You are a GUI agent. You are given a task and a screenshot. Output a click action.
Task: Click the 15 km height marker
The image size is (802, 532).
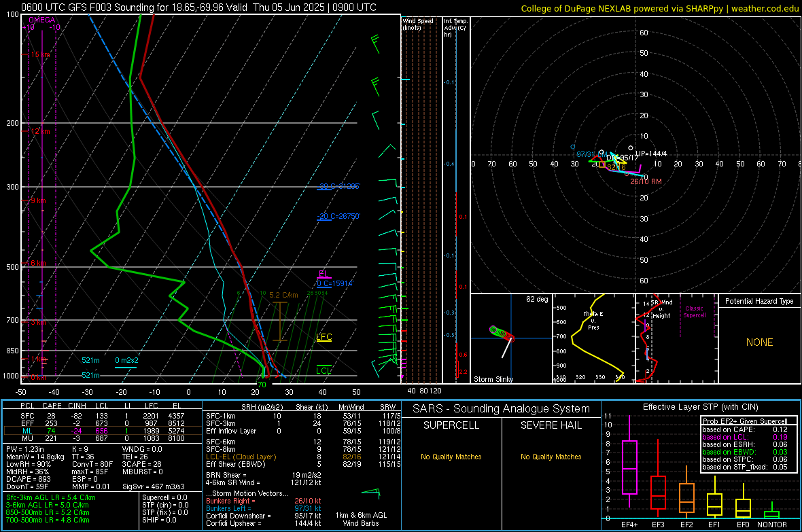[x=40, y=54]
